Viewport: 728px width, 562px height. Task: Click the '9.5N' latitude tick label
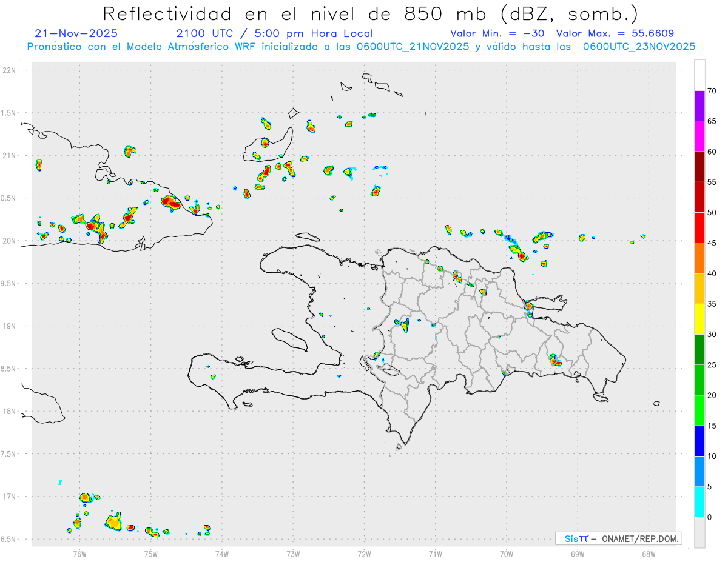pos(9,283)
